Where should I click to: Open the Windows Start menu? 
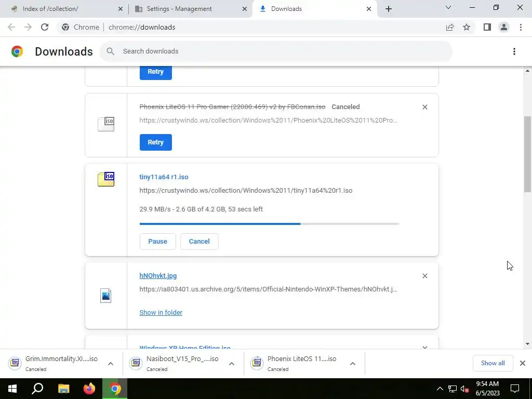pyautogui.click(x=12, y=389)
